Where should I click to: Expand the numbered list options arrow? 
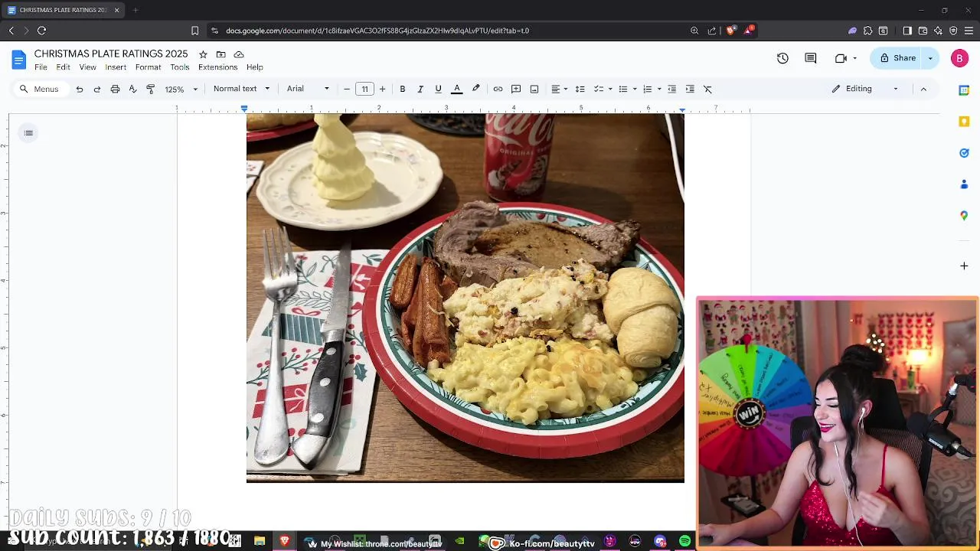click(659, 89)
